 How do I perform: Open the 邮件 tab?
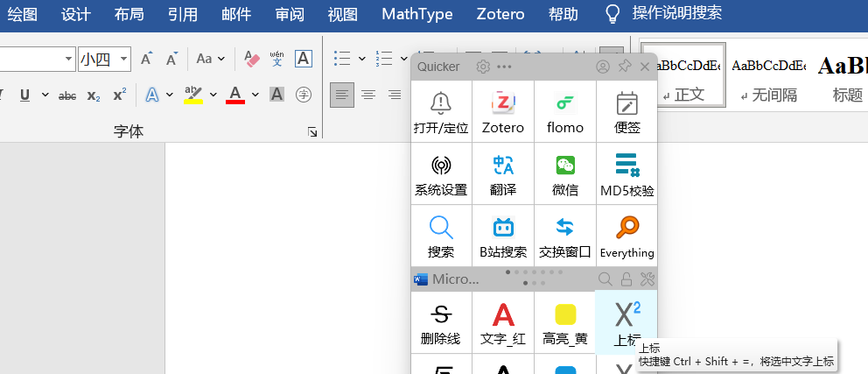pos(236,14)
